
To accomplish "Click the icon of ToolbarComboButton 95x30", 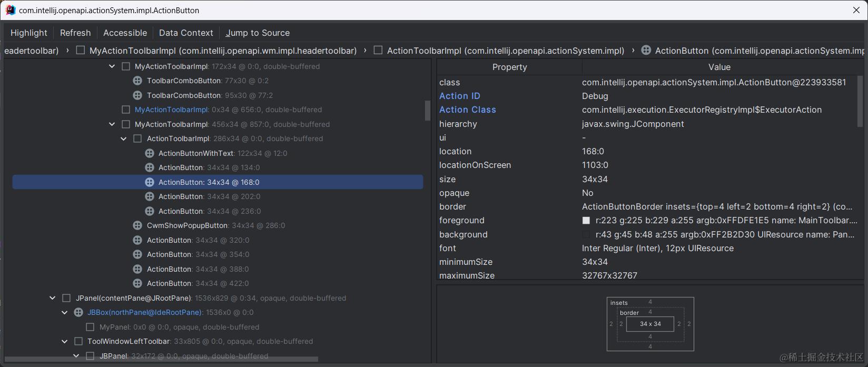I will point(137,95).
